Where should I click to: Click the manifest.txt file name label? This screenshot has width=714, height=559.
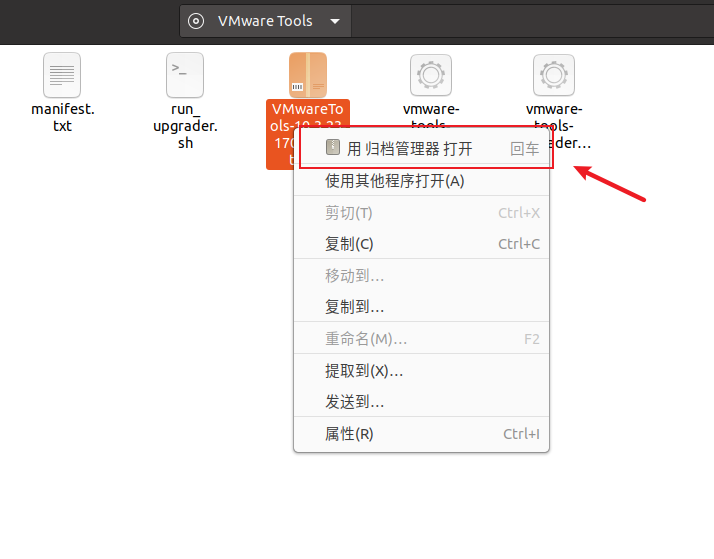coord(62,117)
